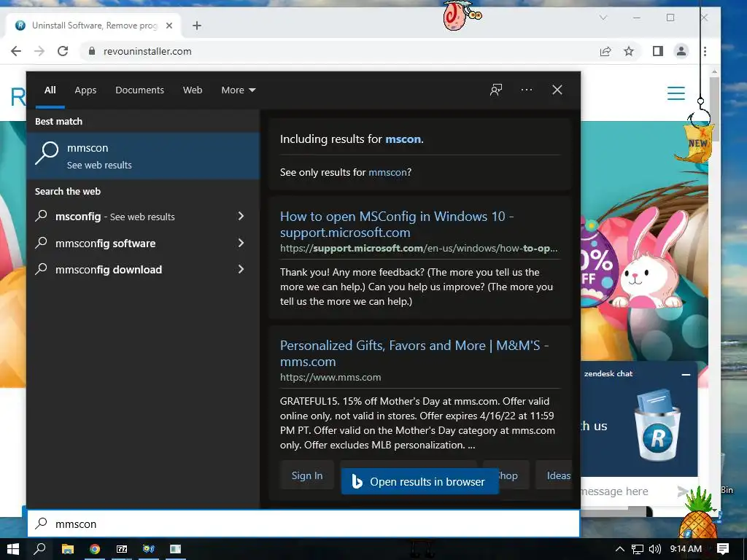747x560 pixels.
Task: Open Google Chrome from the taskbar
Action: (95, 549)
